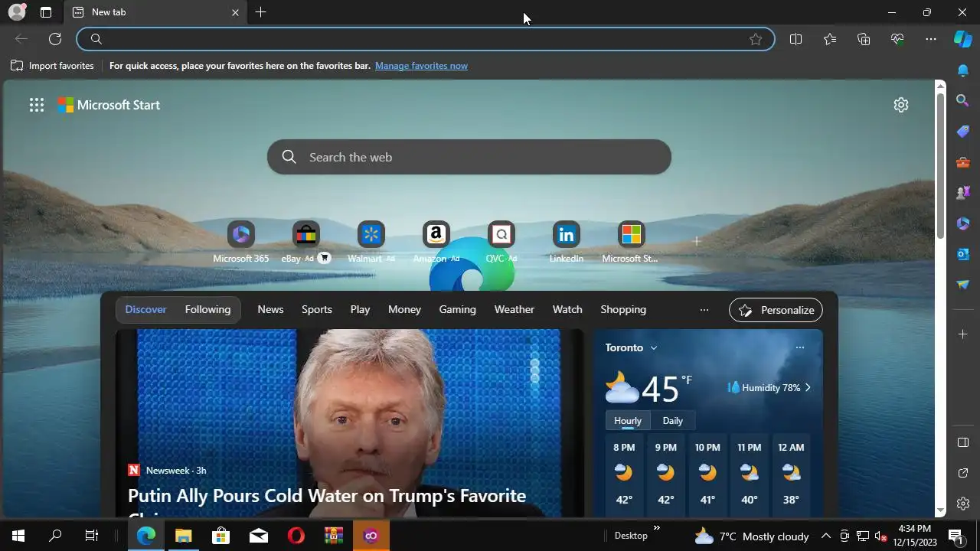Open Windows Start menu
The width and height of the screenshot is (980, 551).
[18, 536]
